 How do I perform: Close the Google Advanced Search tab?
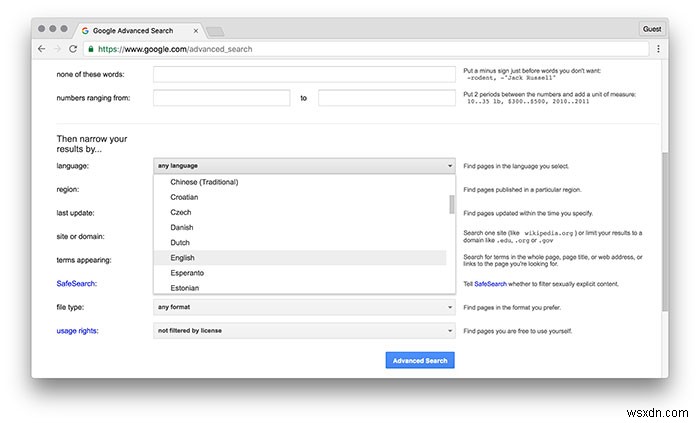point(196,31)
